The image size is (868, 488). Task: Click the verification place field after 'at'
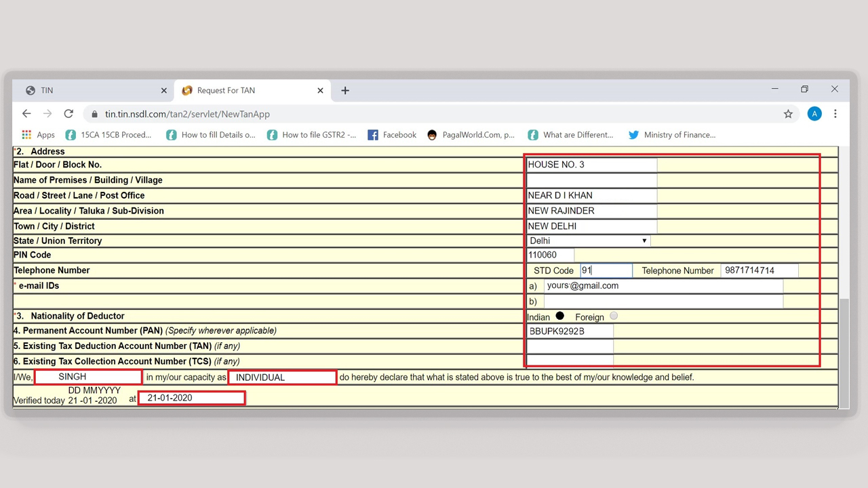[191, 398]
